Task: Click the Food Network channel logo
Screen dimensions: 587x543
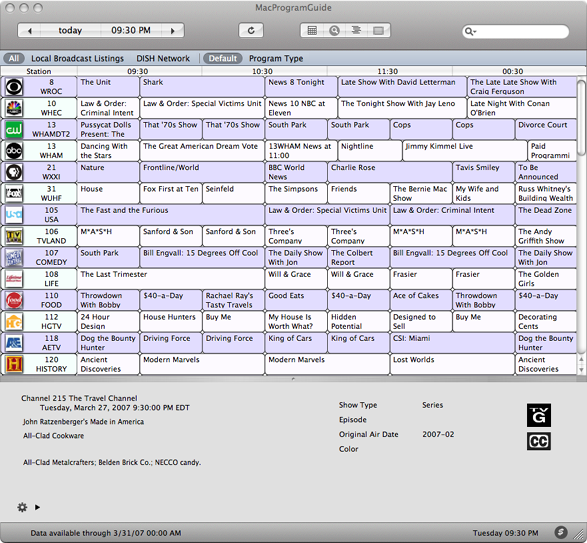Action: coord(14,300)
